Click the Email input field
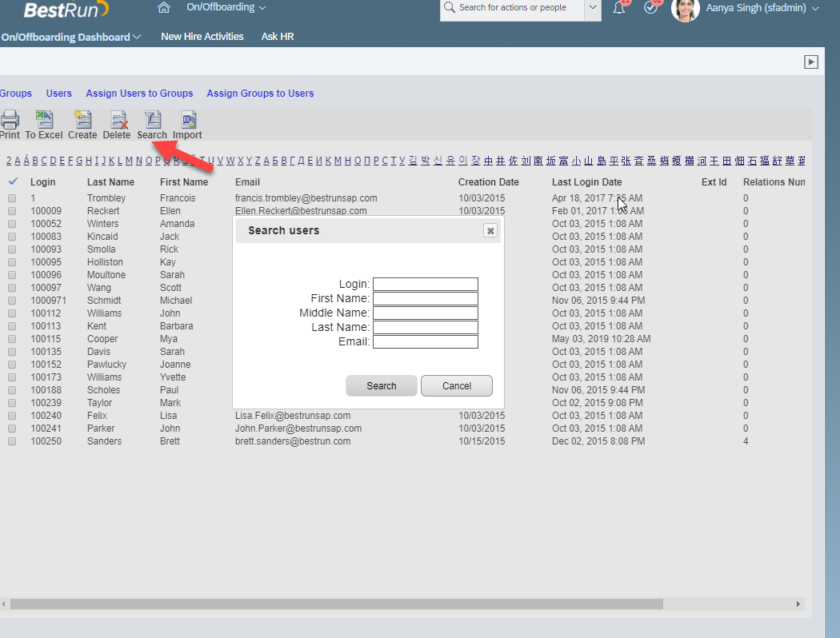This screenshot has width=840, height=638. click(x=426, y=342)
